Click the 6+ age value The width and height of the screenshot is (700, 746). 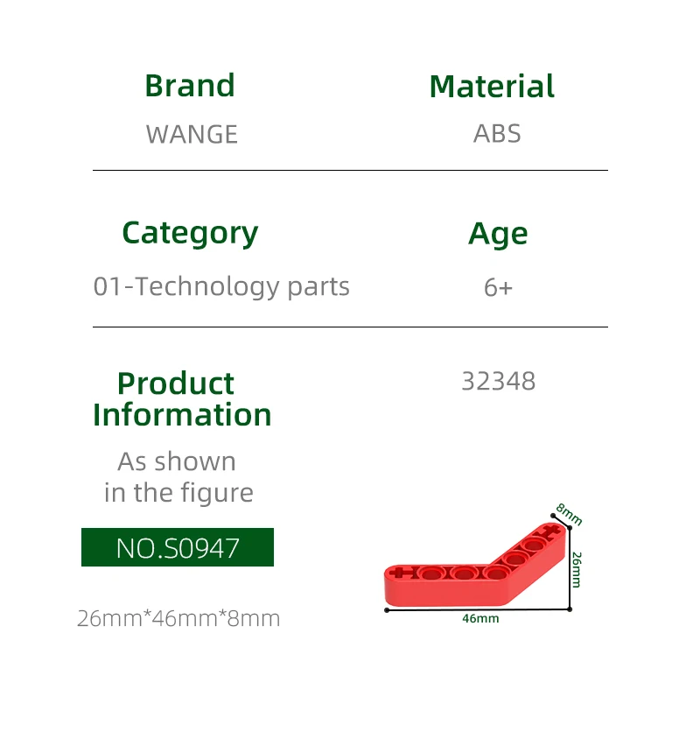pyautogui.click(x=498, y=287)
